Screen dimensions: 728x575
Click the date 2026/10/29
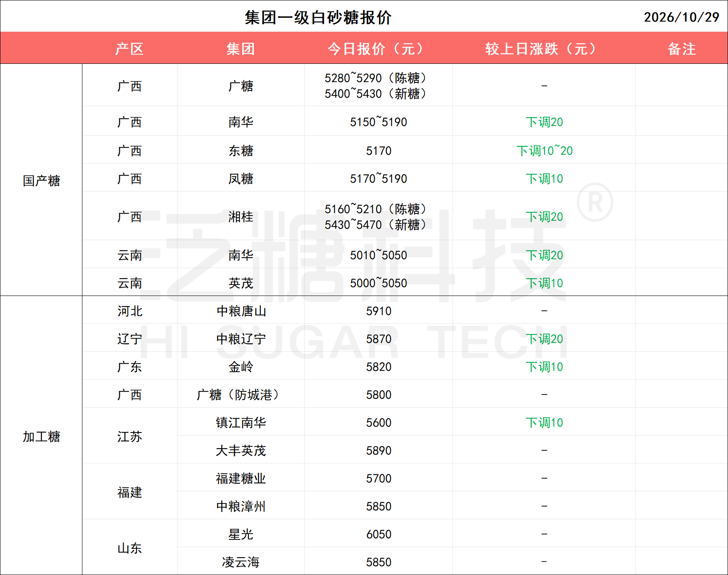[x=681, y=17]
